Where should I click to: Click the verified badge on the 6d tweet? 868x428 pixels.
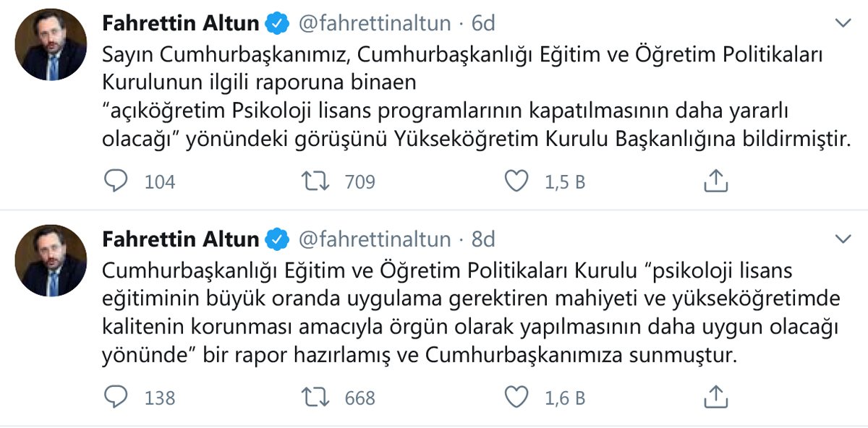coord(277,24)
